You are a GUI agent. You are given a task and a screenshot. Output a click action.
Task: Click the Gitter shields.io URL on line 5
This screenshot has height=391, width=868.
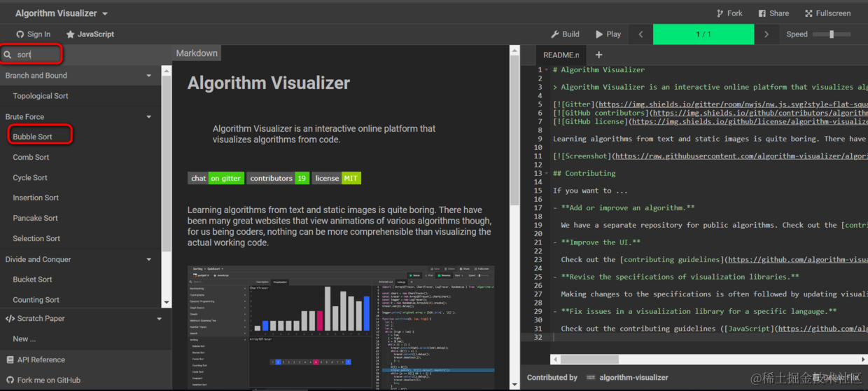pyautogui.click(x=733, y=104)
